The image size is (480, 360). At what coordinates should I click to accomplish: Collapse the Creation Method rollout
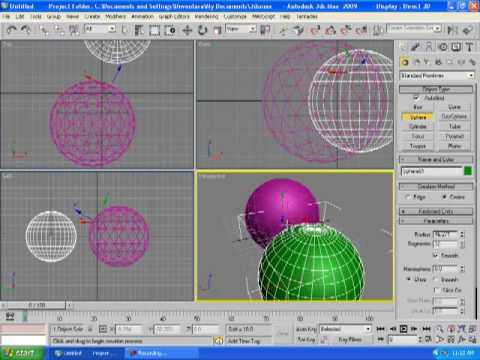436,186
